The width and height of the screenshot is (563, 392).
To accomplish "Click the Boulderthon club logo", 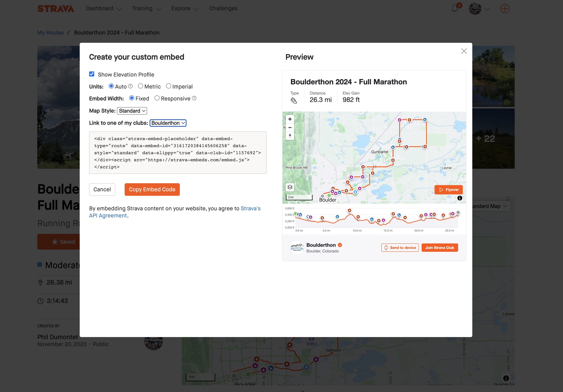I will pyautogui.click(x=297, y=248).
